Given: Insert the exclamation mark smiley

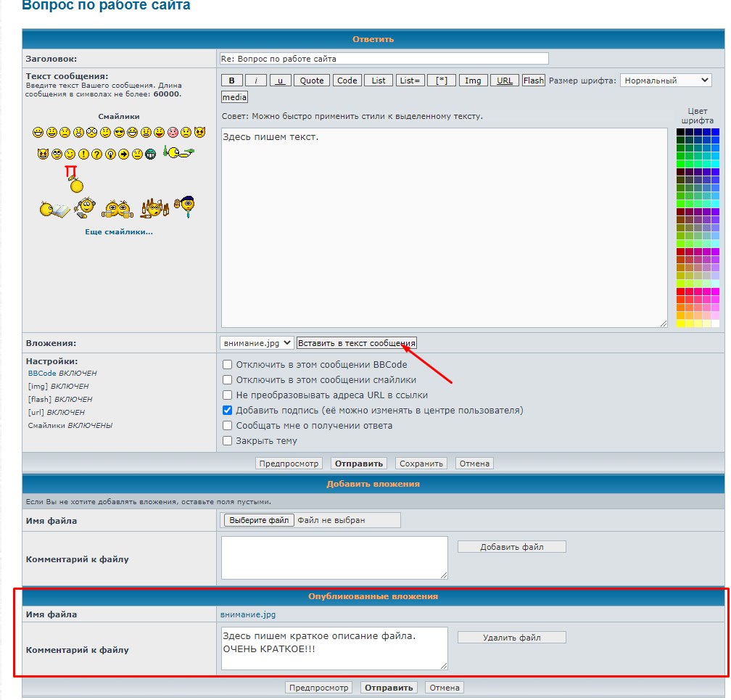Looking at the screenshot, I should [x=83, y=154].
